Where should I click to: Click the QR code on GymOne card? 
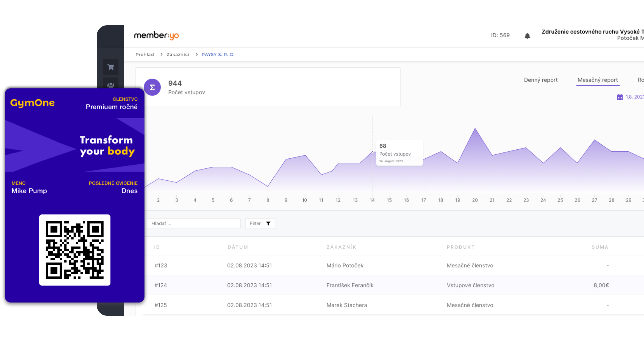pyautogui.click(x=75, y=250)
